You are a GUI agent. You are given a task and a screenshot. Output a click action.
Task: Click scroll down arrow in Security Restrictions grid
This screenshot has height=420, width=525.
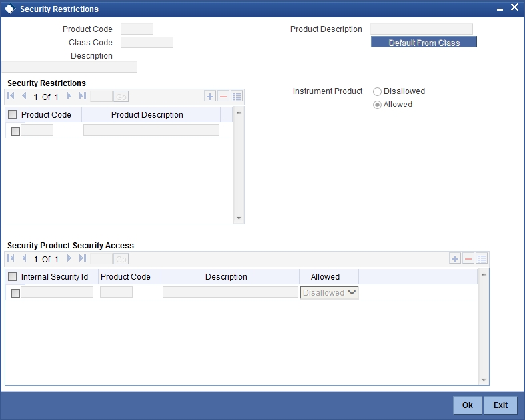click(239, 218)
